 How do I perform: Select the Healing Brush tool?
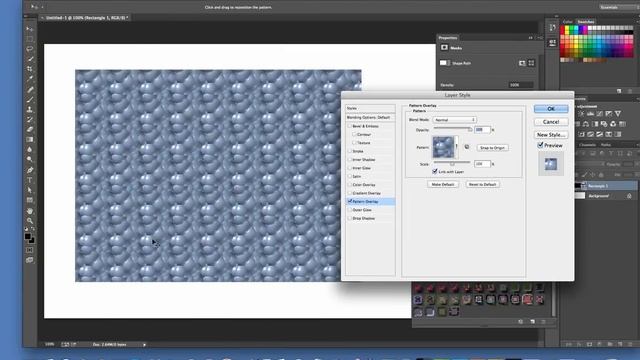pyautogui.click(x=29, y=89)
